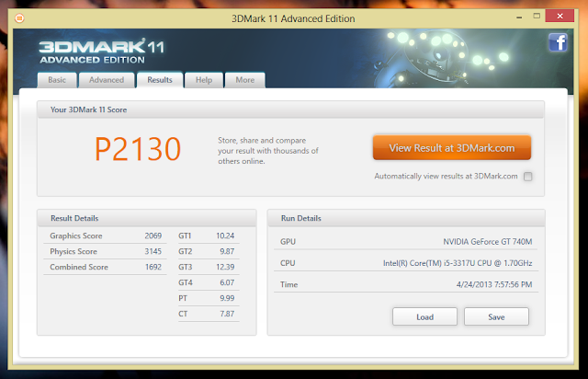This screenshot has width=588, height=379.
Task: Select the Results tab
Action: (160, 80)
